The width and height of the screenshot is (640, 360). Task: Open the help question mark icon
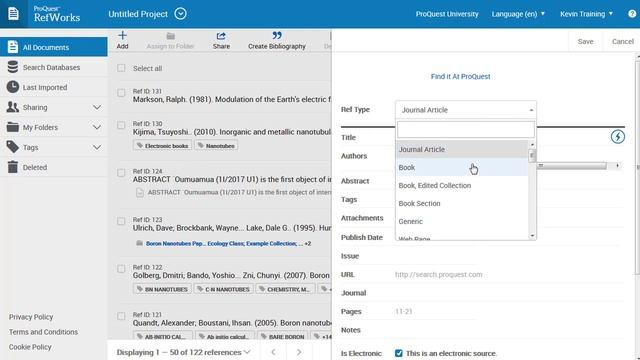coord(632,14)
